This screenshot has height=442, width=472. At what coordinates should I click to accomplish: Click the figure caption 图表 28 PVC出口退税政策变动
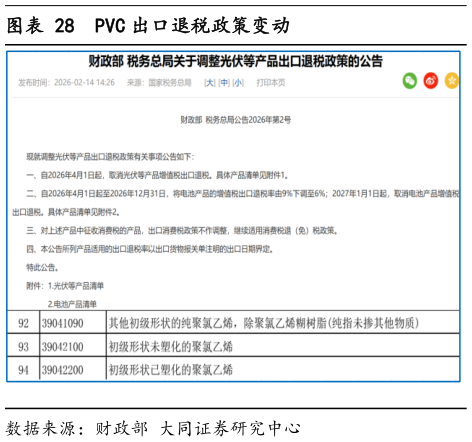click(148, 25)
